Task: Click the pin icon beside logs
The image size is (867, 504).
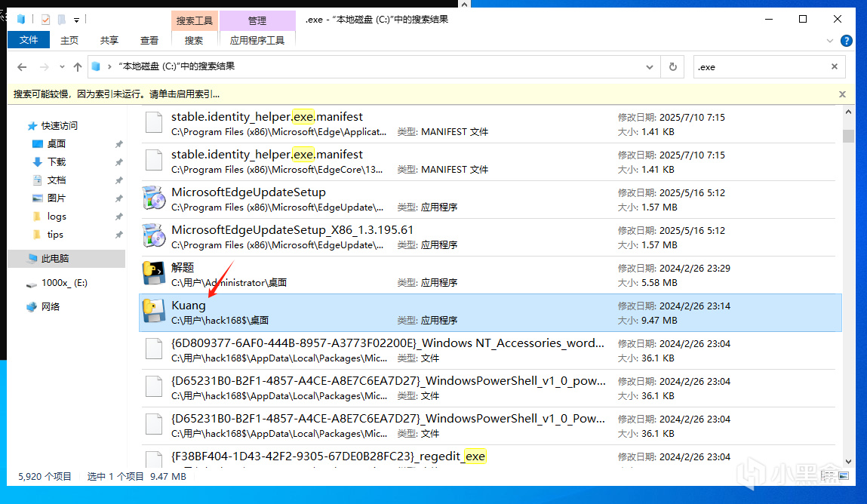Action: point(118,217)
